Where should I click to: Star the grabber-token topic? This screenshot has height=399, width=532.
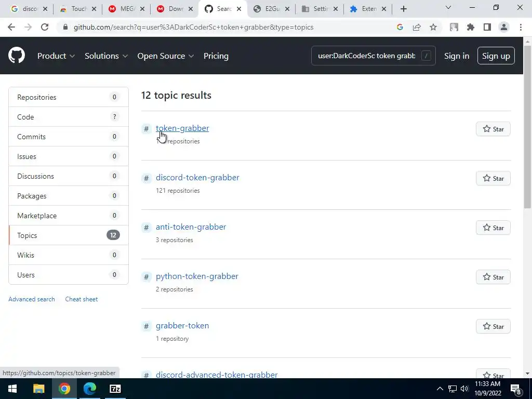pyautogui.click(x=493, y=326)
